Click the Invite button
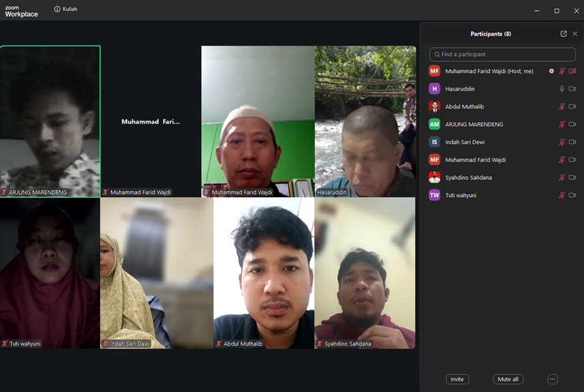 (457, 379)
